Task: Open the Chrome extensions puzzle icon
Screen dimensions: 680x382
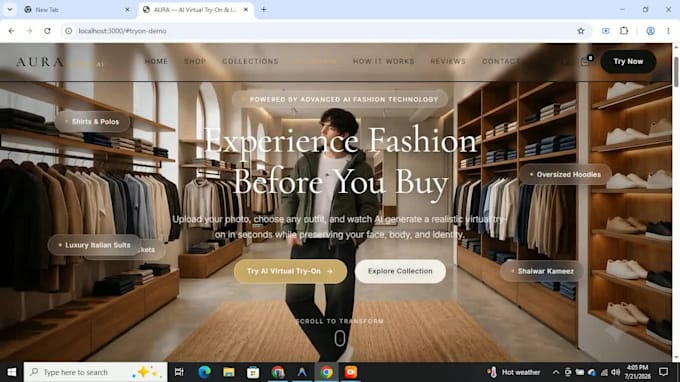Action: coord(624,31)
